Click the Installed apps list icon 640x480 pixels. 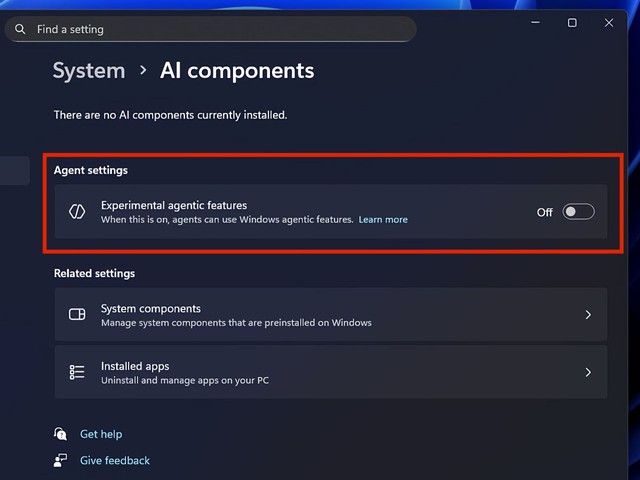pos(77,372)
